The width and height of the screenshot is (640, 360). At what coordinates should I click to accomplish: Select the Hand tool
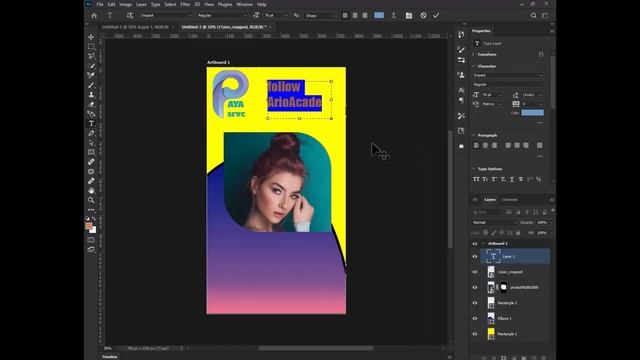(x=91, y=190)
